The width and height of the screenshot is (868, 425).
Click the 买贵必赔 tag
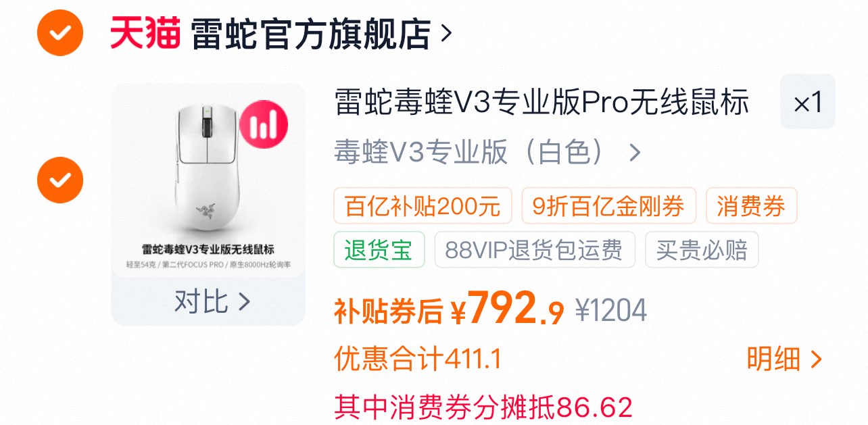(702, 249)
